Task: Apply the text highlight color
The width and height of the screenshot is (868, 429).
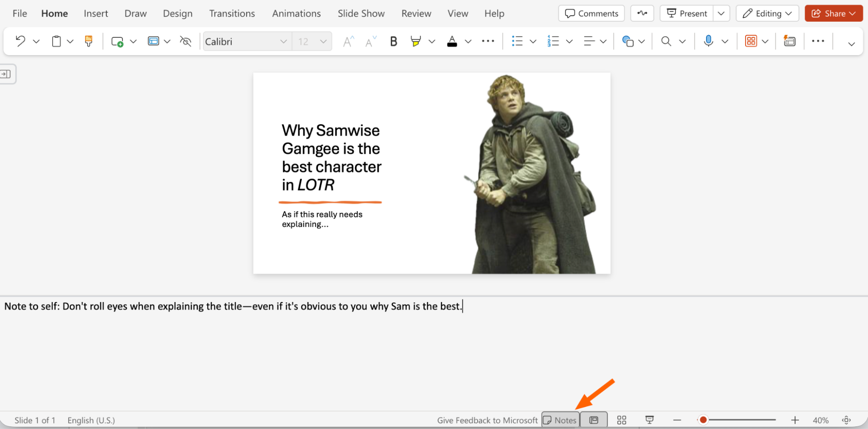Action: [x=416, y=41]
